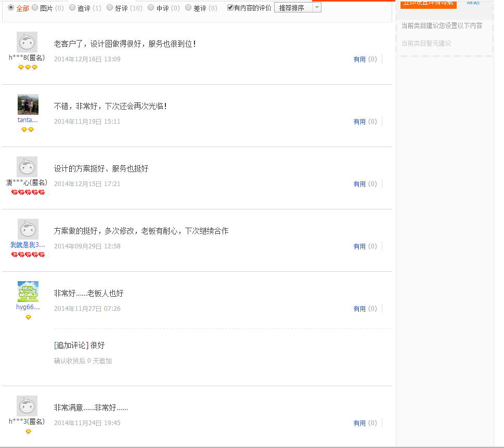Screen dimensions: 504x448
Task: Click the review text 方案做的挺好，多次修改
Action: 141,231
